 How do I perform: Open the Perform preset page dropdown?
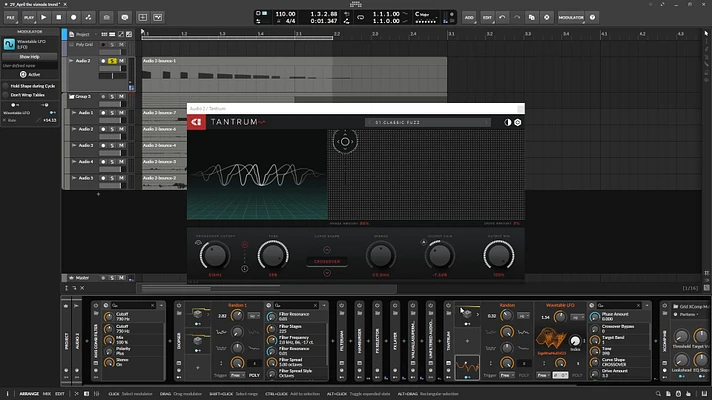pyautogui.click(x=688, y=314)
